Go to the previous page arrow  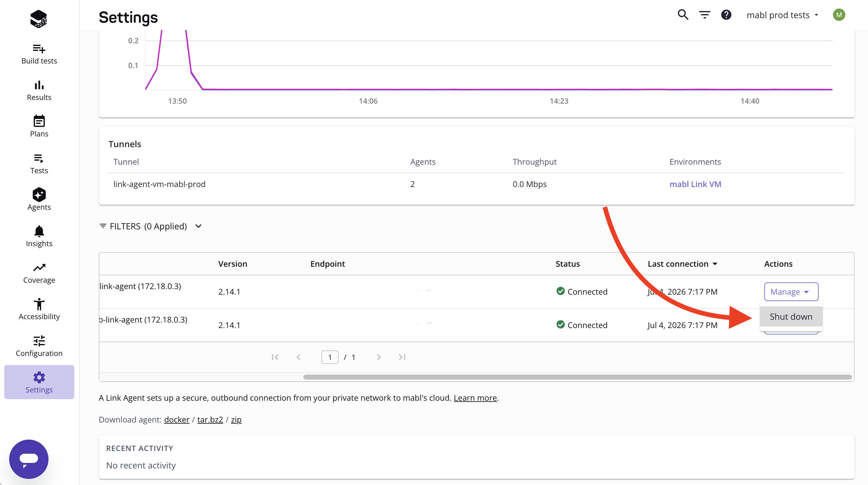[298, 357]
